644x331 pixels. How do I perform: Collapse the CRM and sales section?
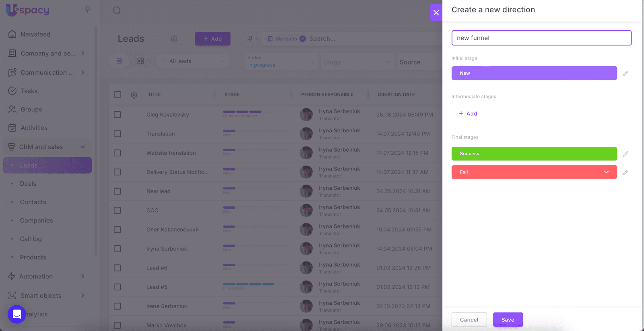coord(83,147)
